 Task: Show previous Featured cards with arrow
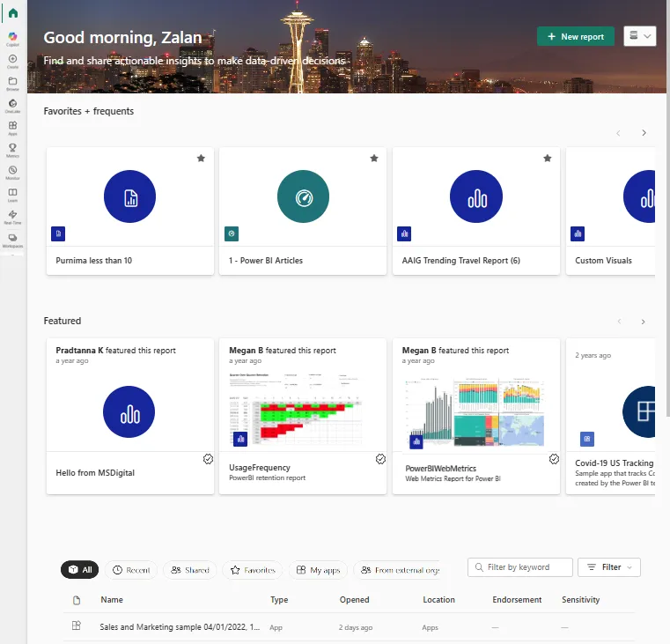[x=619, y=322]
